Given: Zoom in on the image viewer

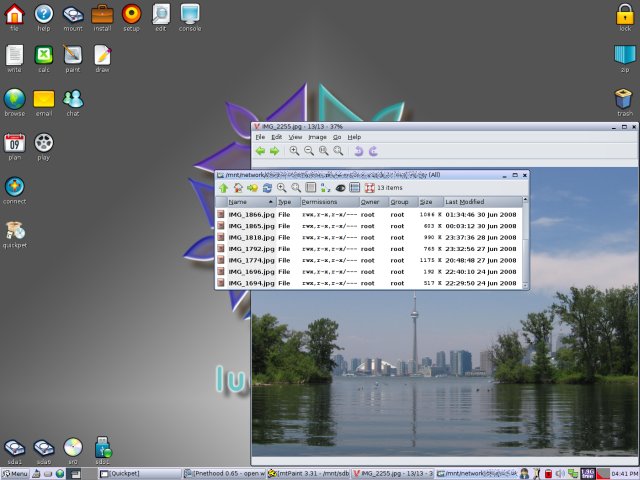Looking at the screenshot, I should click(294, 151).
